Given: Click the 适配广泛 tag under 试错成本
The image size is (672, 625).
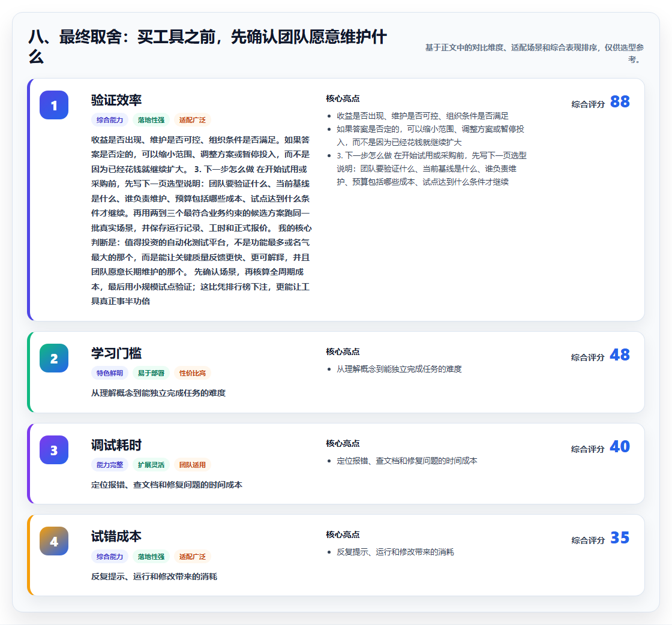Looking at the screenshot, I should 193,557.
